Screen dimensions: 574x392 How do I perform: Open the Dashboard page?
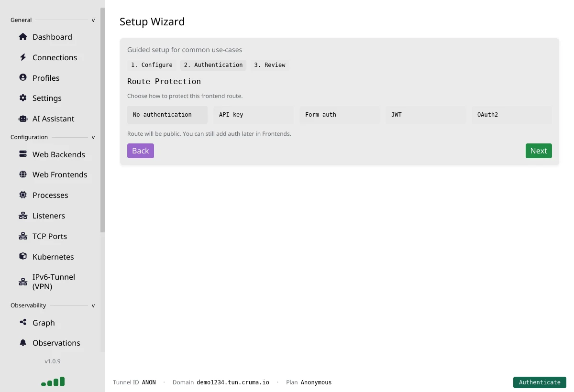52,37
